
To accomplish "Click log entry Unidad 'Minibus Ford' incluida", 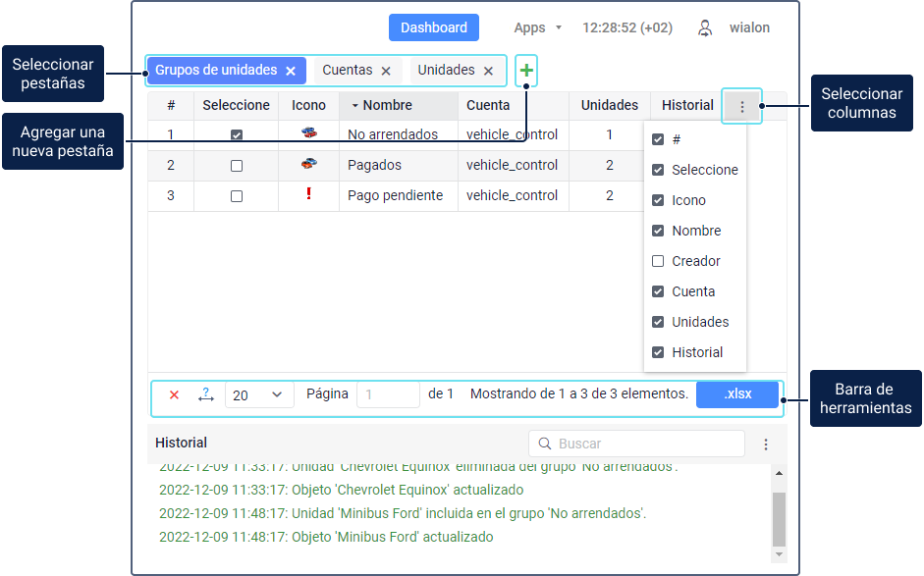I will coord(403,513).
